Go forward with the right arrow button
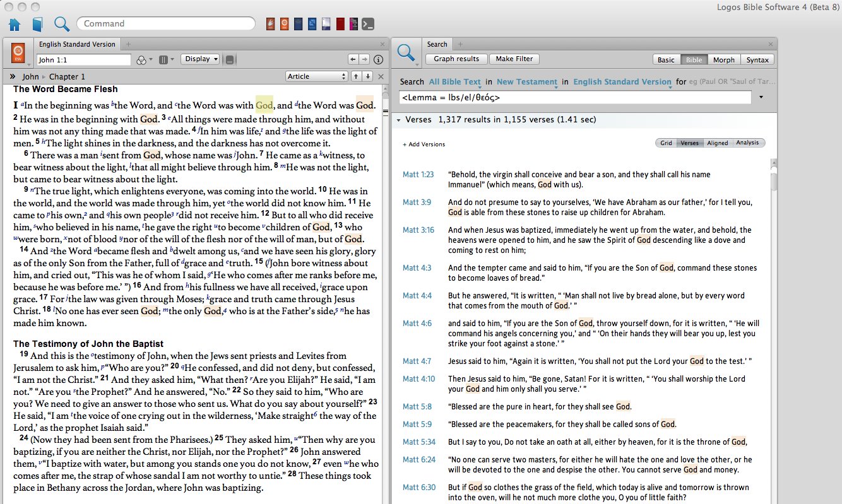 tap(365, 59)
